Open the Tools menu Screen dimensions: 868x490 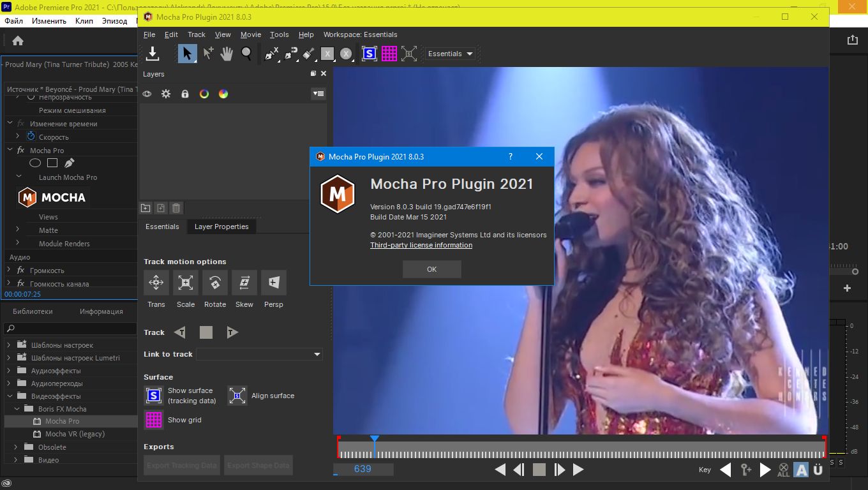point(280,34)
